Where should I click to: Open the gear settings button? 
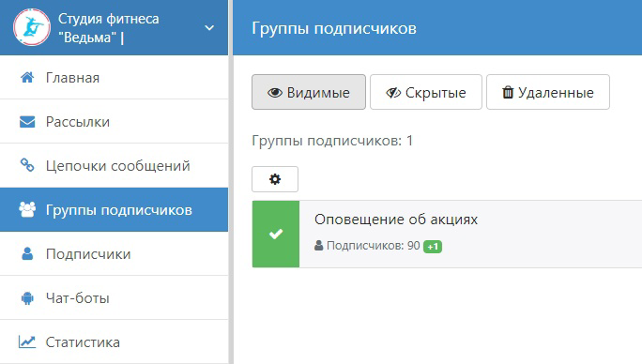(275, 179)
